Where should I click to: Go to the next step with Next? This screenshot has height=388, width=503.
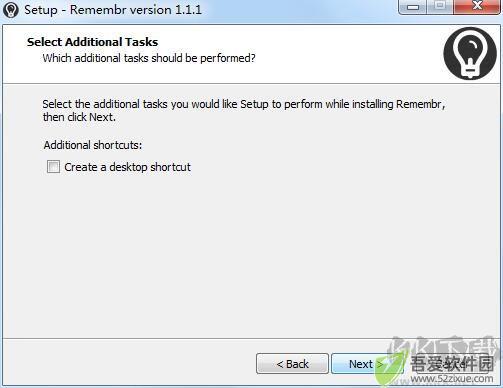point(365,364)
